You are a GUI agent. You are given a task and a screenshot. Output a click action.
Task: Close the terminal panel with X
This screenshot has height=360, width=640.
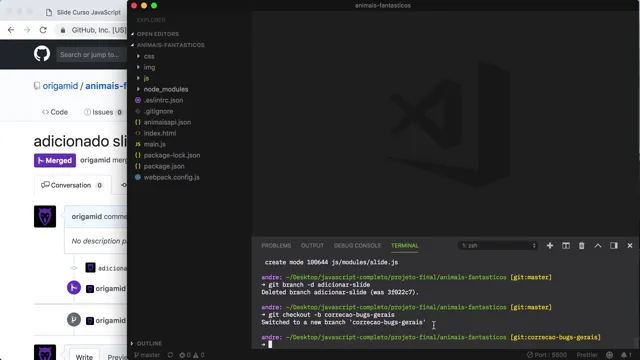coord(630,245)
